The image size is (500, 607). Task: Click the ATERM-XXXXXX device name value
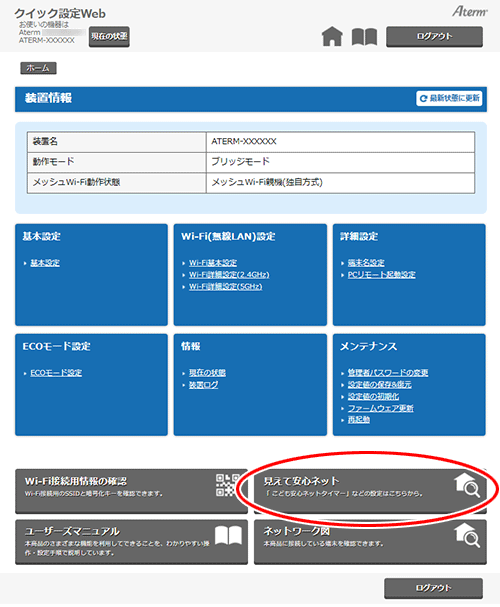(244, 142)
